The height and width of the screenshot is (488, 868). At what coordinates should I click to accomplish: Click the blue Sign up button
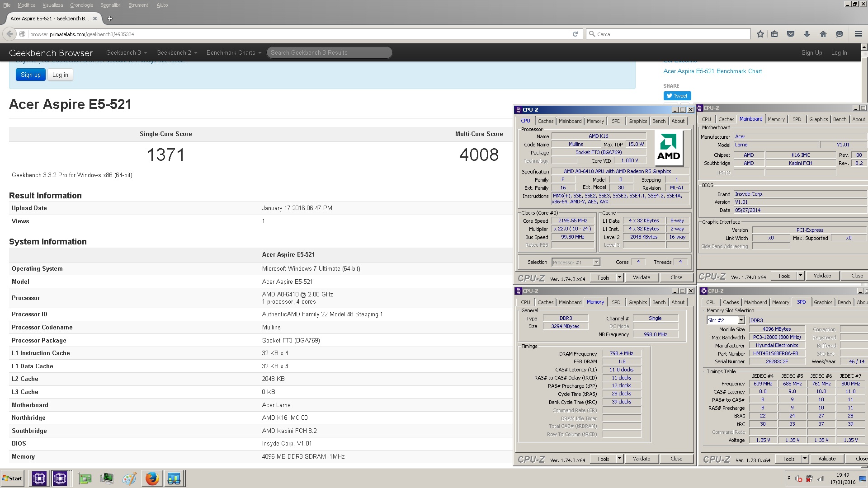point(31,75)
